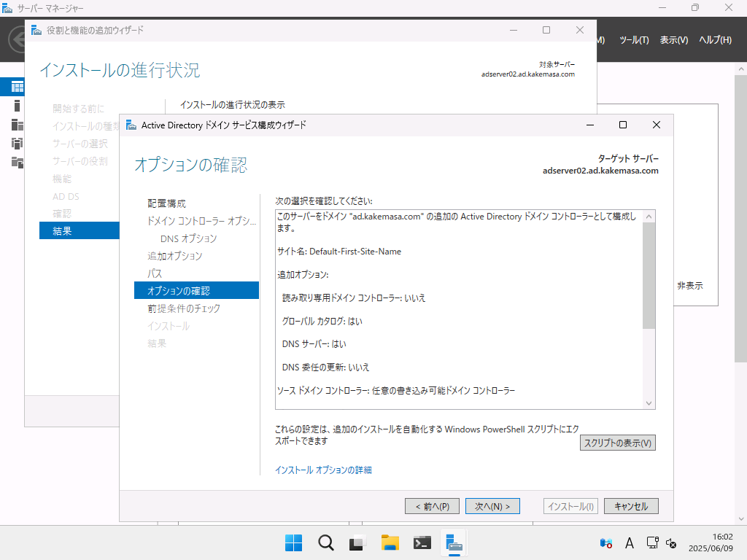Image resolution: width=747 pixels, height=560 pixels.
Task: Select 結果 in the Add Roles wizard sidebar
Action: [x=79, y=231]
